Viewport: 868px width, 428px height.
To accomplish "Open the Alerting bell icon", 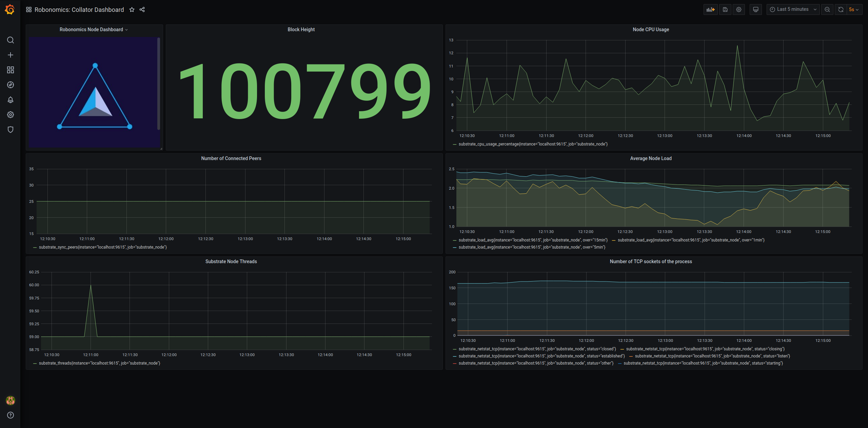I will point(11,100).
